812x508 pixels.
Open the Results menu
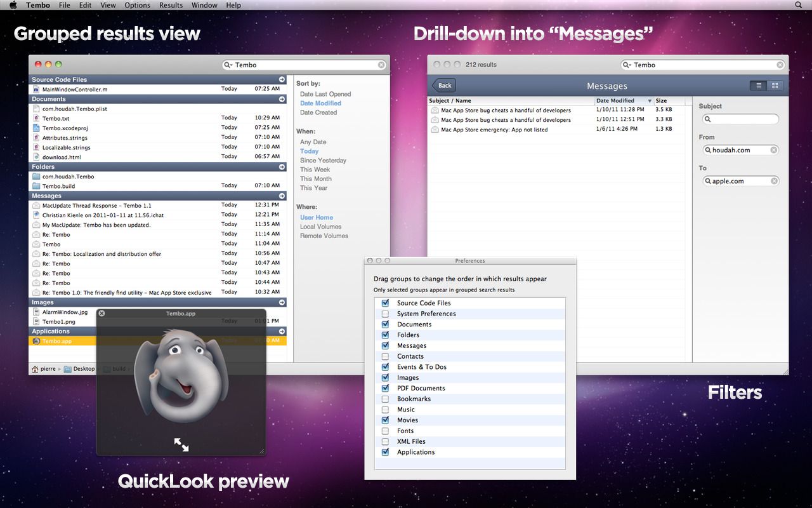pos(171,5)
